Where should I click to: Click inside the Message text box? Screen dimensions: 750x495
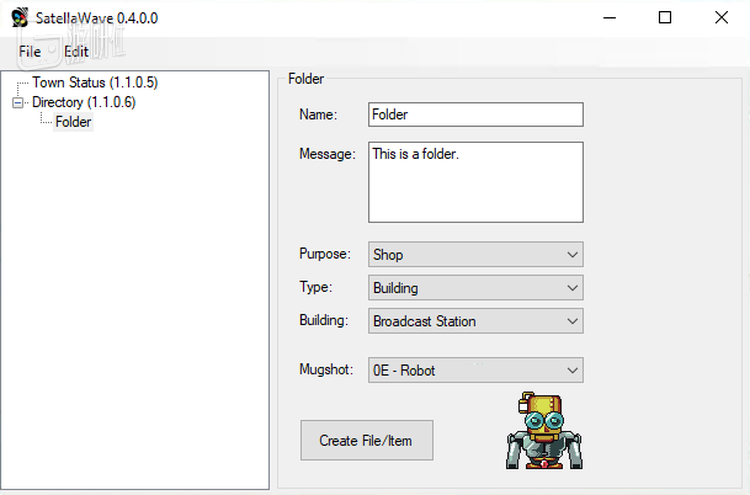tap(475, 182)
